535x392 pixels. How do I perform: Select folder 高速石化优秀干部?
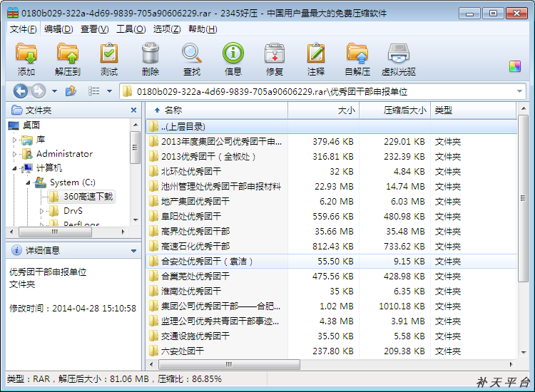(332, 247)
